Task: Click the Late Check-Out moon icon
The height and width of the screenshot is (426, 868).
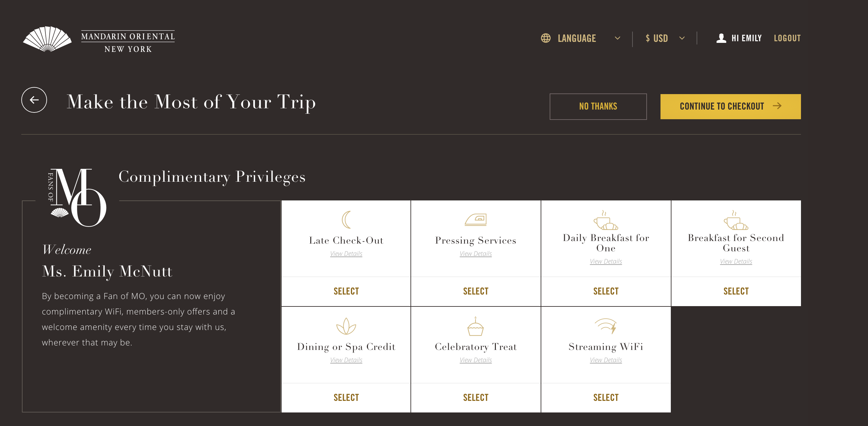Action: tap(346, 220)
